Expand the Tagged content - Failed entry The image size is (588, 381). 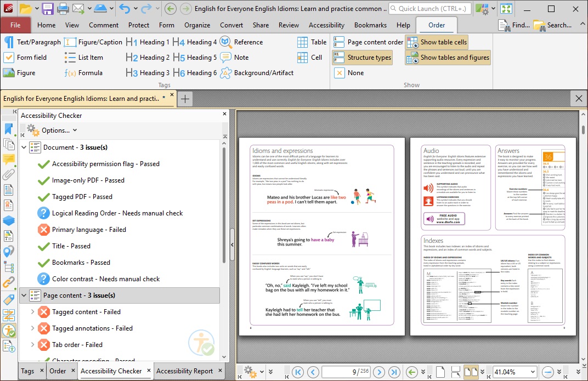(33, 311)
